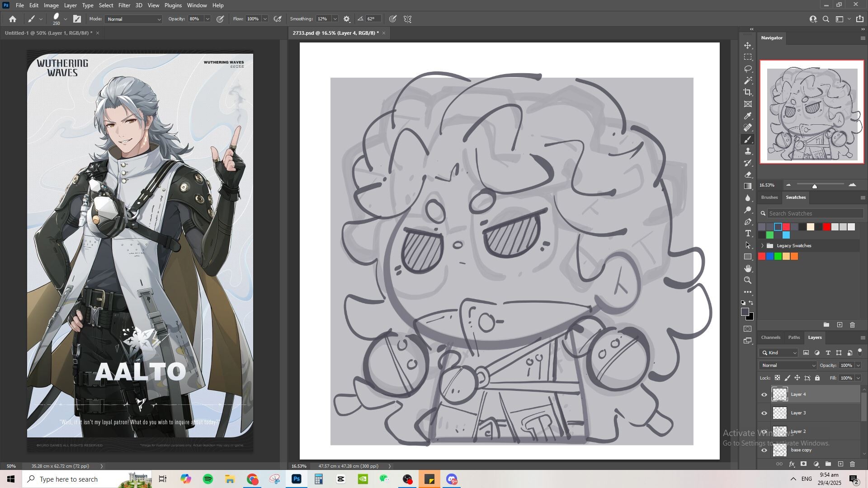Select the Path Selection tool
This screenshot has width=868, height=488.
(748, 245)
